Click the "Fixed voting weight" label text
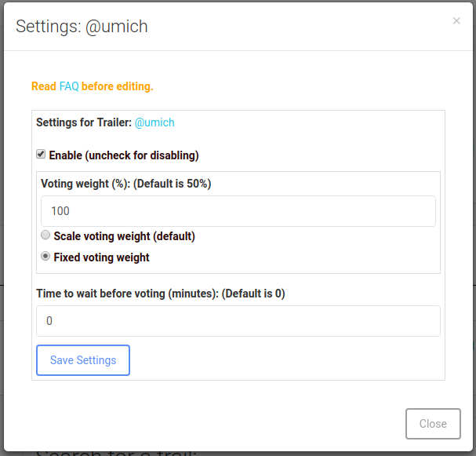The width and height of the screenshot is (476, 456). pos(102,257)
